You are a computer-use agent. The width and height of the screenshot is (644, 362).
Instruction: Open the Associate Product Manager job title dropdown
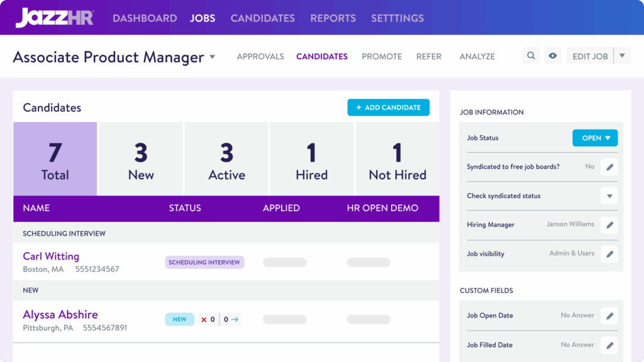pos(212,57)
